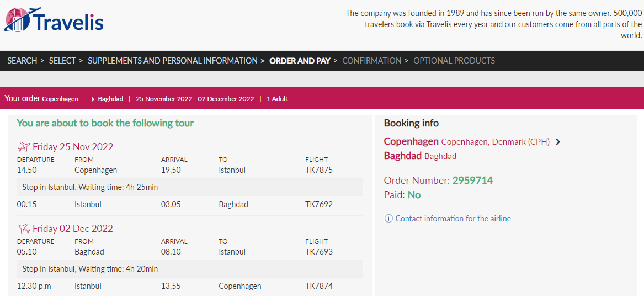Viewport: 644px width, 296px height.
Task: Click bold Baghdad destination in Booking info
Action: point(403,156)
